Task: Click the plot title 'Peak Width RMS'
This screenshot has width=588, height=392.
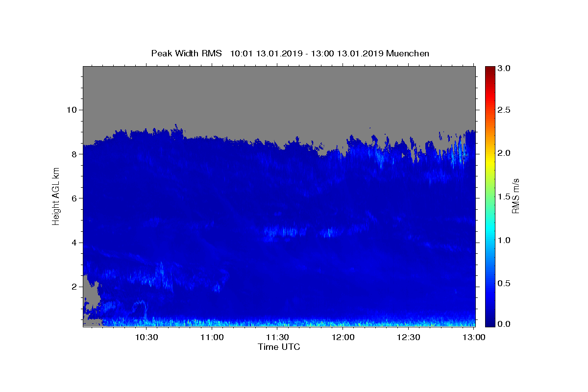Action: pos(186,53)
